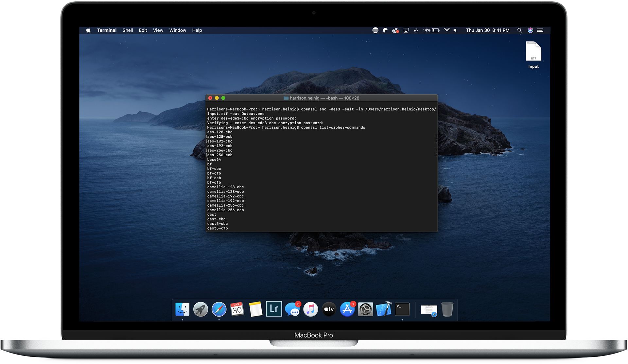
Task: Click the 'cast5-cfb' output line
Action: (218, 228)
